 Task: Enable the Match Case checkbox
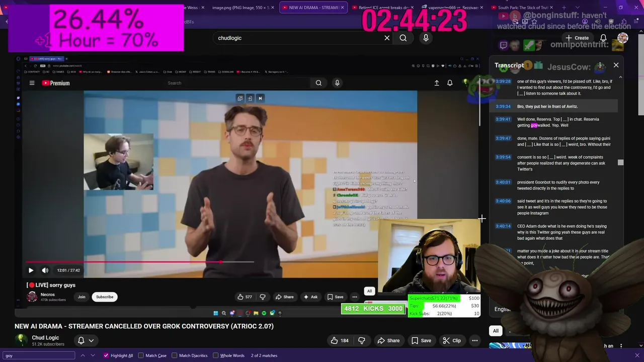click(141, 355)
